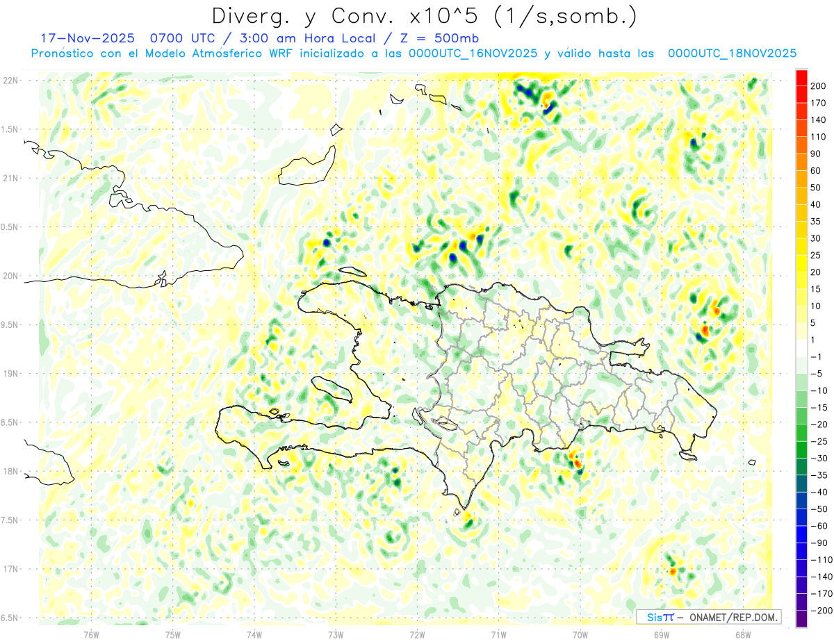Click the '72W' longitude label
The width and height of the screenshot is (834, 644).
(417, 634)
